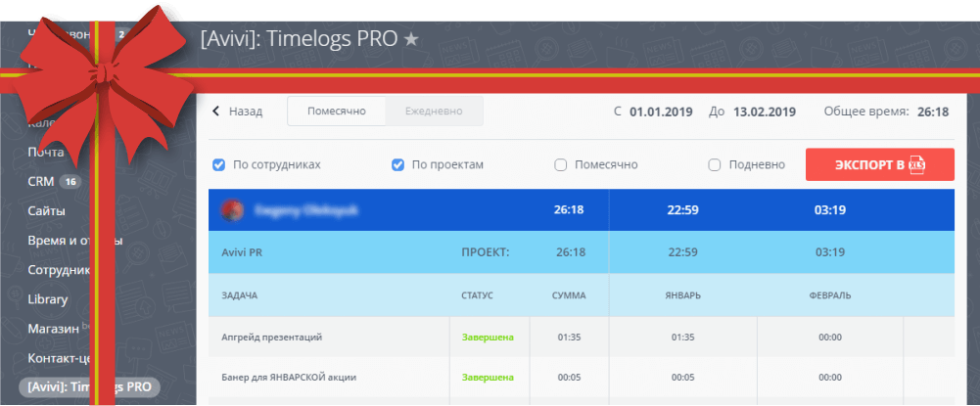Click the СТАТУС column header
980x406 pixels.
pyautogui.click(x=477, y=295)
